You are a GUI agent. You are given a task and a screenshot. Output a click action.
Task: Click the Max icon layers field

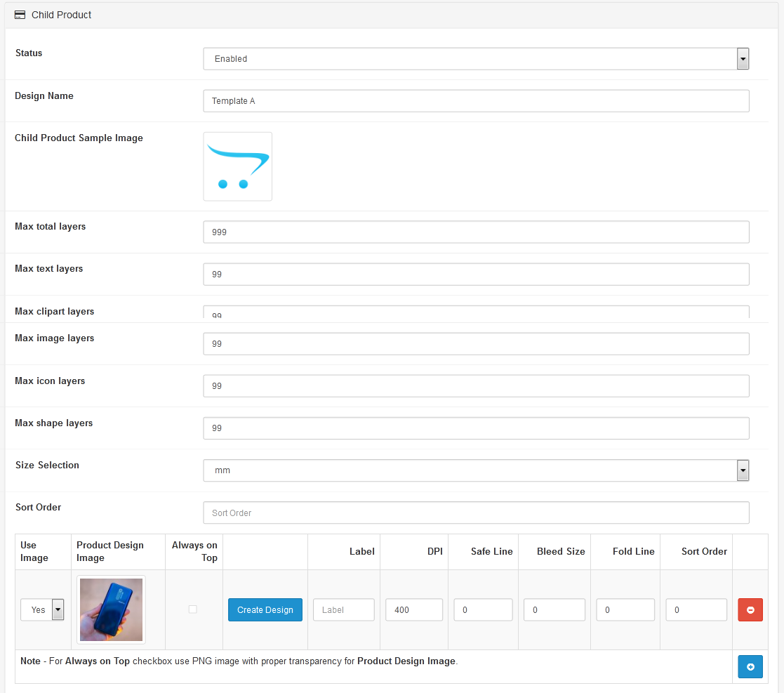pyautogui.click(x=476, y=386)
